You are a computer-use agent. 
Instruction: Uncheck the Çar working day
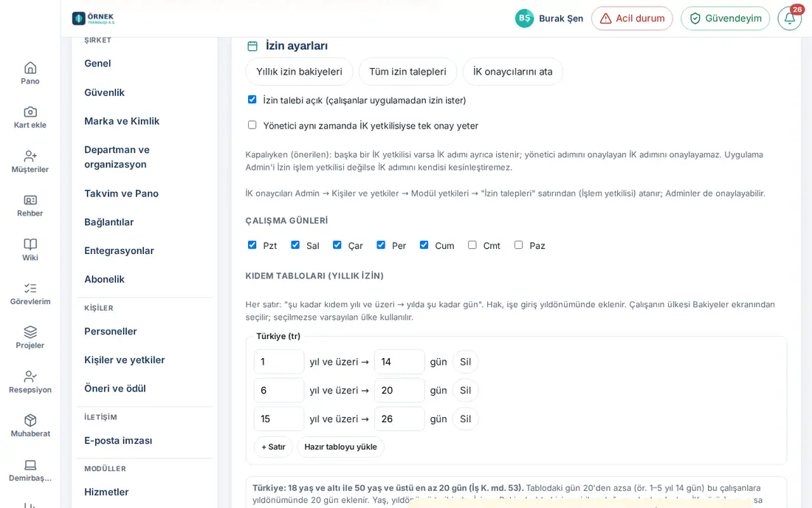[337, 245]
